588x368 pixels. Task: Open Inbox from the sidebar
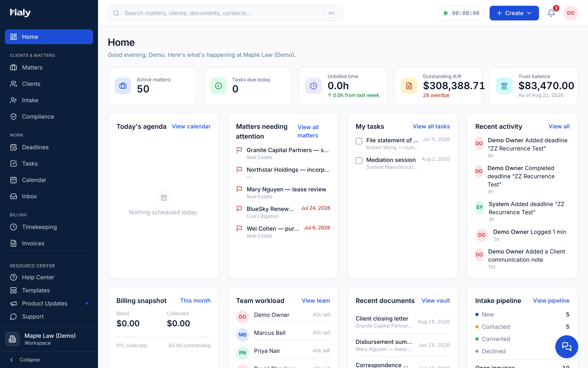coord(49,196)
